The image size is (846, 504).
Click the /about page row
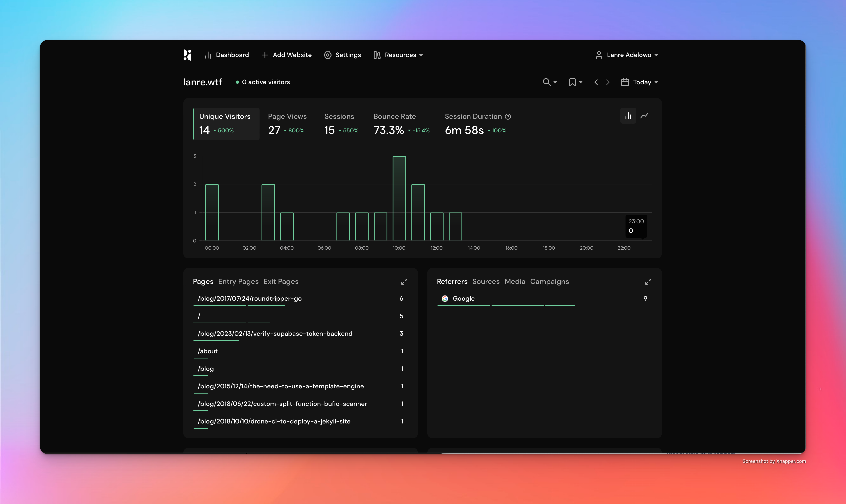pyautogui.click(x=300, y=351)
